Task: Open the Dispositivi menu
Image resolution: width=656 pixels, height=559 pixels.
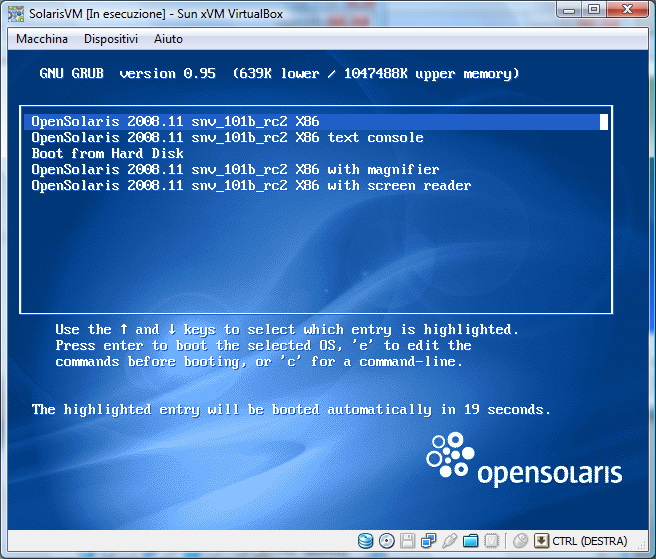Action: tap(111, 39)
